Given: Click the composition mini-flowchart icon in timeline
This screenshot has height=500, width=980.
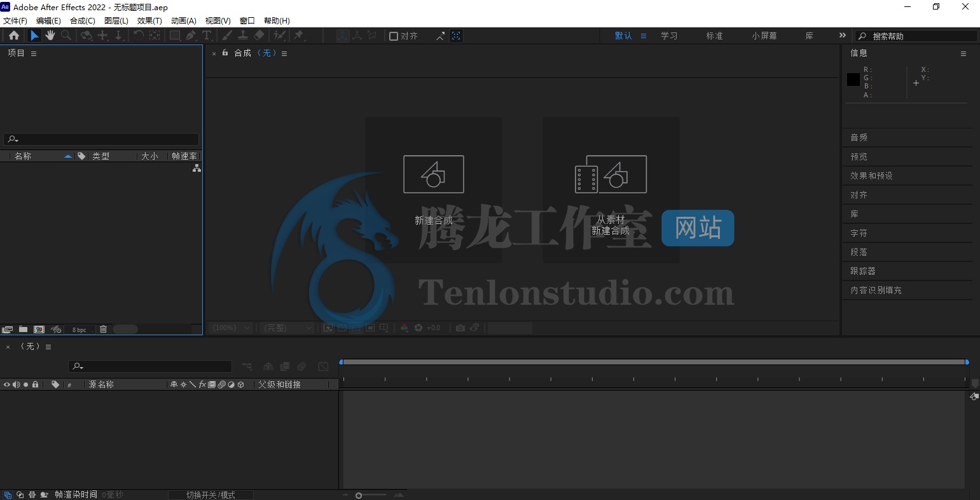Looking at the screenshot, I should point(247,366).
